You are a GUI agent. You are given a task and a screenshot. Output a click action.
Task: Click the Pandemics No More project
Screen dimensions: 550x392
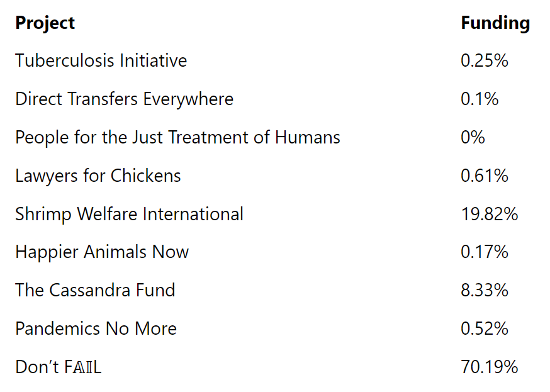[x=96, y=329]
